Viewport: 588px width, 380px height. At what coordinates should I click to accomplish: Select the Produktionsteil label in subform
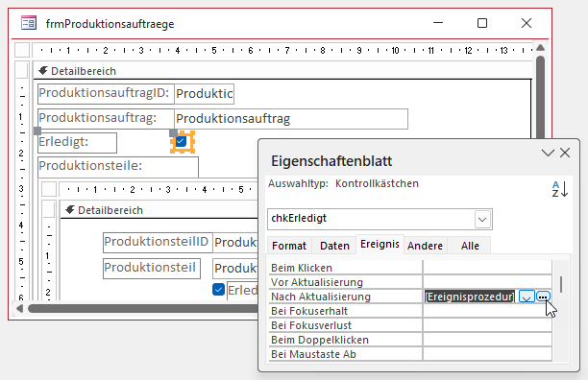pyautogui.click(x=152, y=269)
